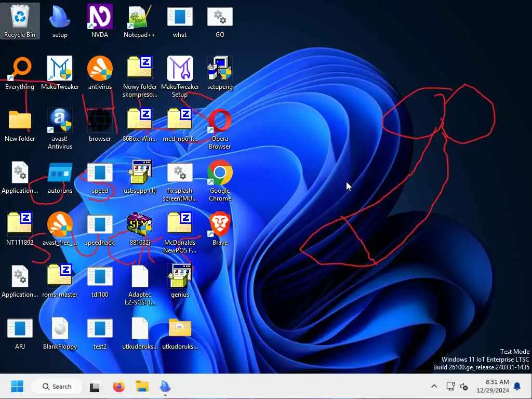Image resolution: width=532 pixels, height=399 pixels.
Task: Select the tdl100 file icon
Action: [100, 281]
